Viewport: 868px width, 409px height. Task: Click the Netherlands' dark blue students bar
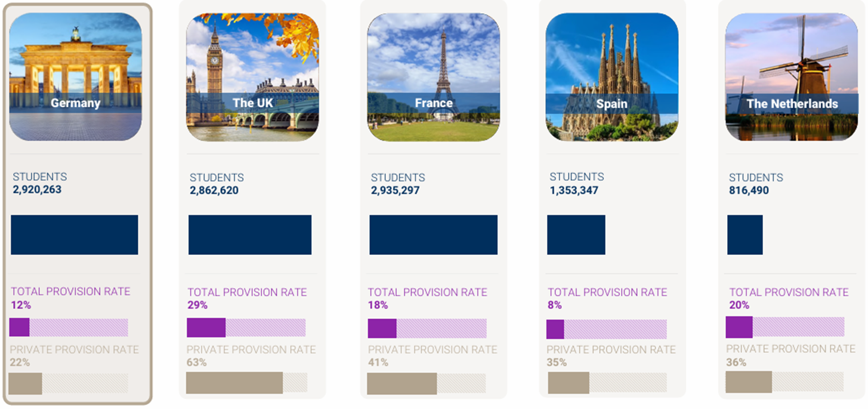pyautogui.click(x=745, y=235)
